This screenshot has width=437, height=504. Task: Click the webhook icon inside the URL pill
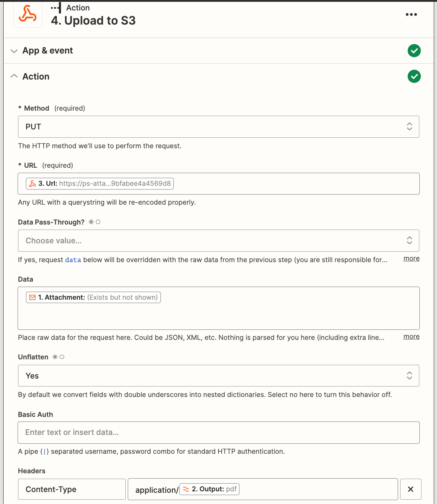(x=33, y=184)
